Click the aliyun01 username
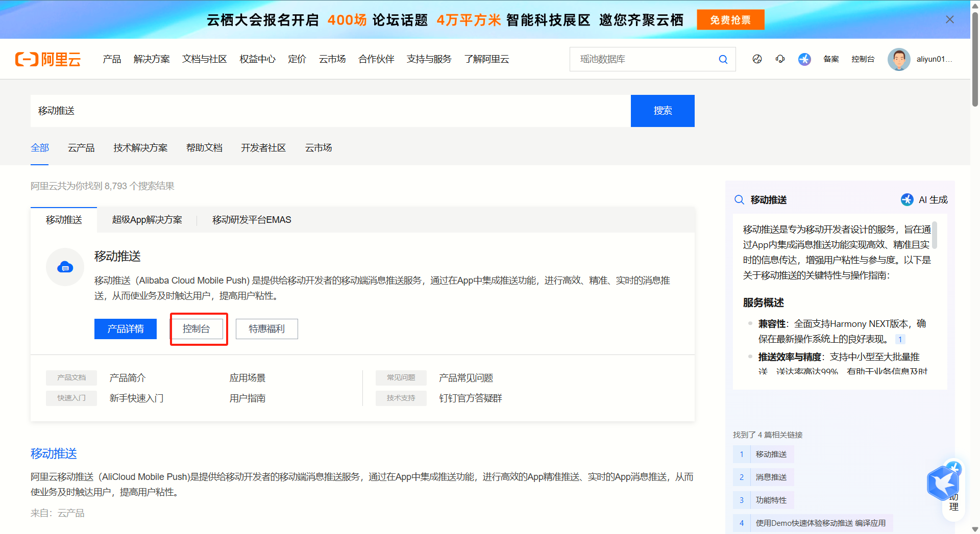 point(934,59)
